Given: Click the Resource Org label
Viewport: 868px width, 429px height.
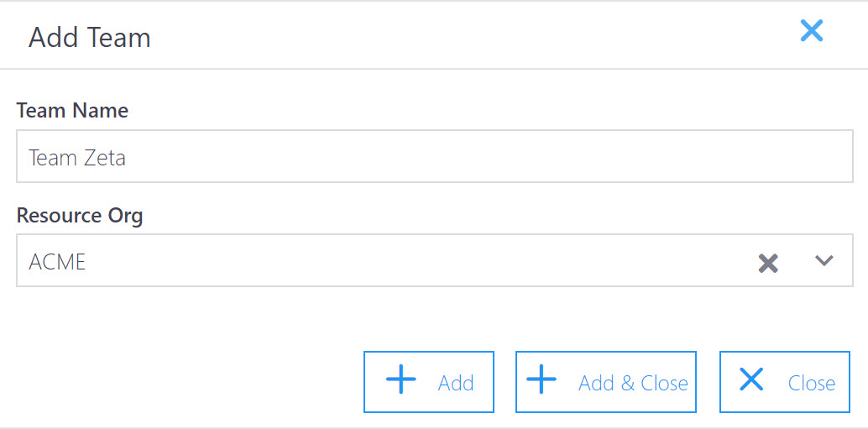Looking at the screenshot, I should 80,216.
